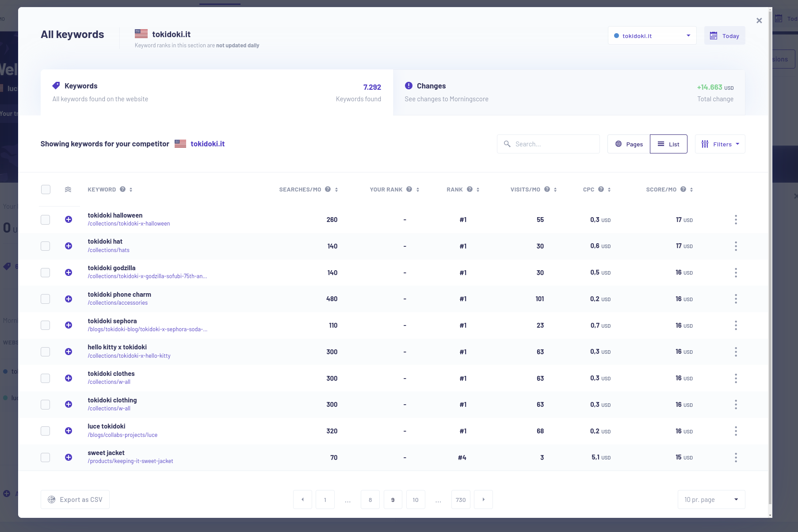Sort by KEYWORD column arrows
798x532 pixels.
coord(131,190)
